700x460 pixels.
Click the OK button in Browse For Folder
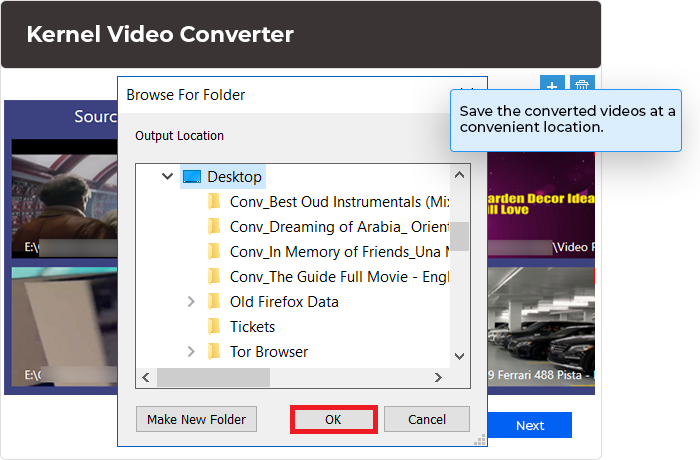[333, 419]
